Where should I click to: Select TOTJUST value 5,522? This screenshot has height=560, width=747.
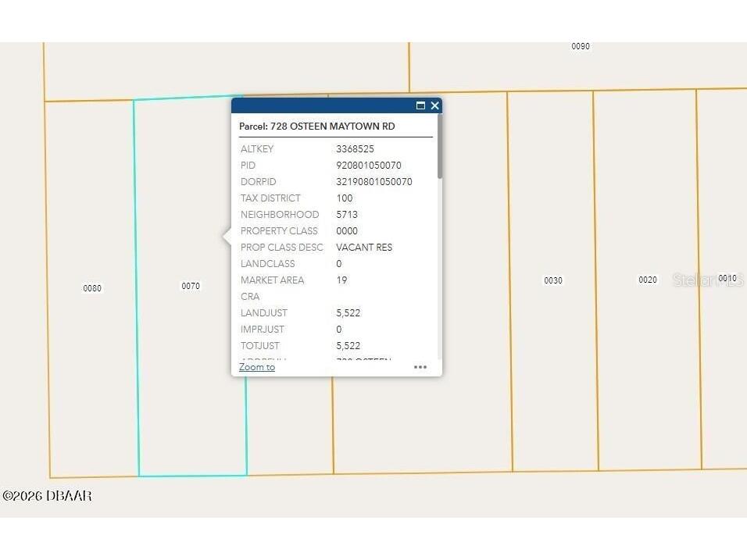point(348,346)
